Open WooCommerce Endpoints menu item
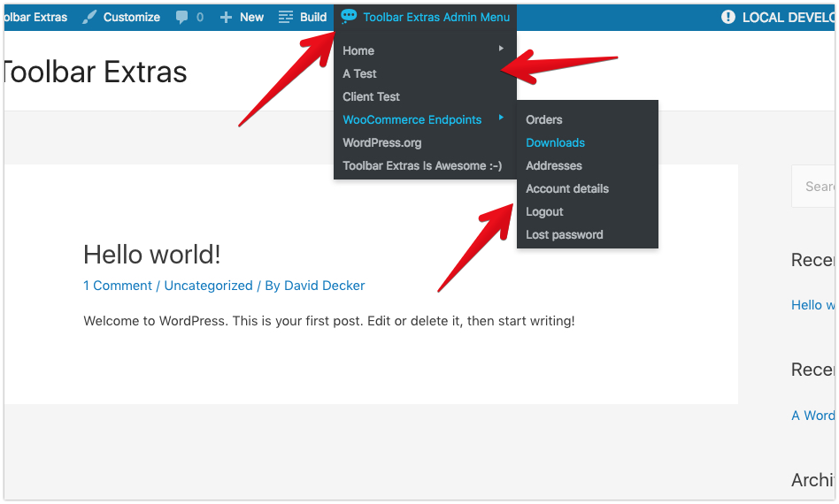 [412, 119]
